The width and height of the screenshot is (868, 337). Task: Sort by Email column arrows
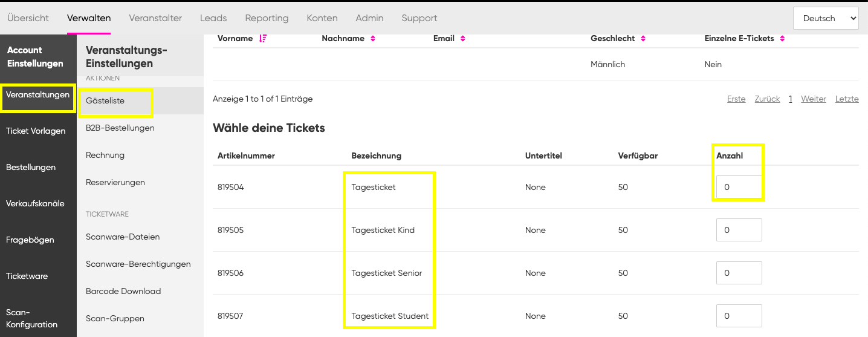[462, 39]
